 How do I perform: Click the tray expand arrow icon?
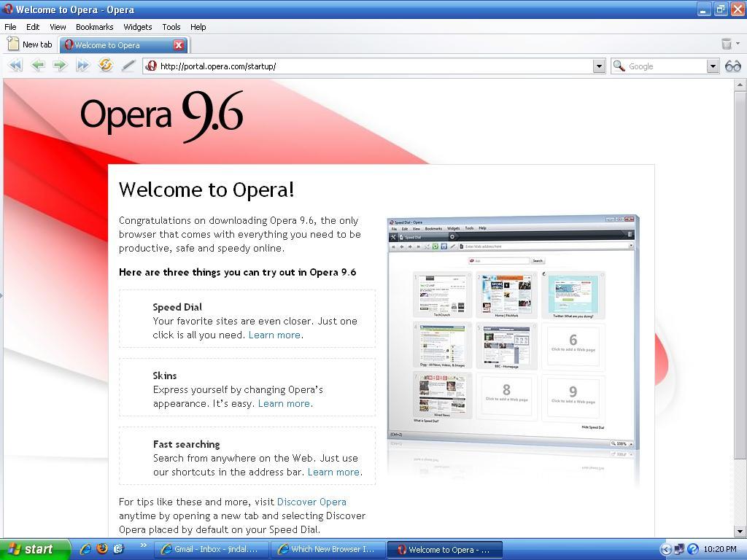665,550
